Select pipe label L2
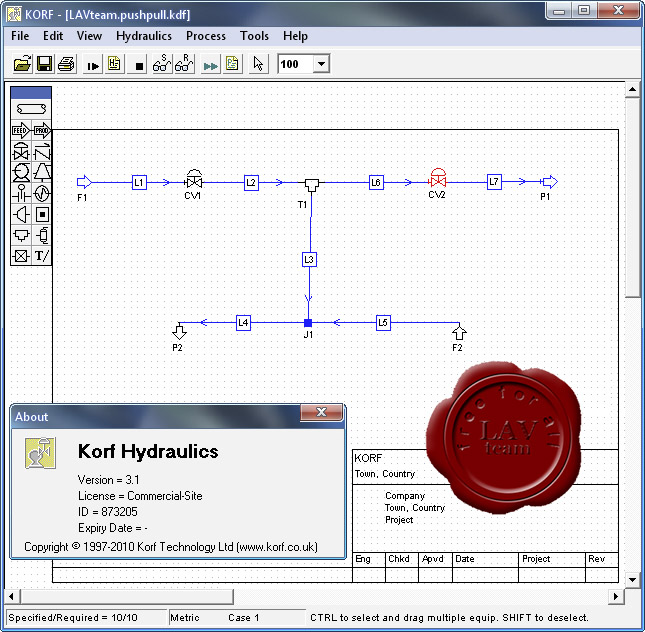Image resolution: width=645 pixels, height=632 pixels. 251,182
